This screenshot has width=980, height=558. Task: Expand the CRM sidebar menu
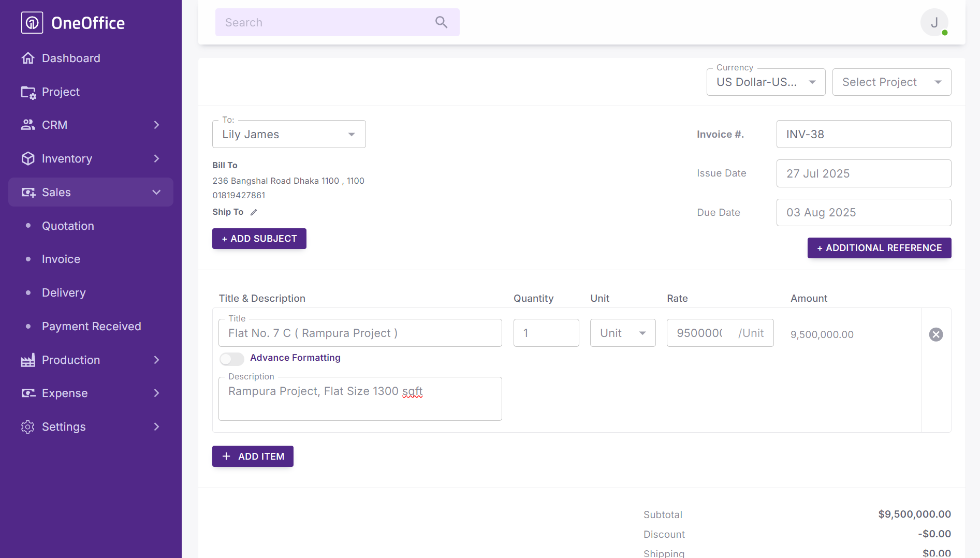(x=91, y=125)
